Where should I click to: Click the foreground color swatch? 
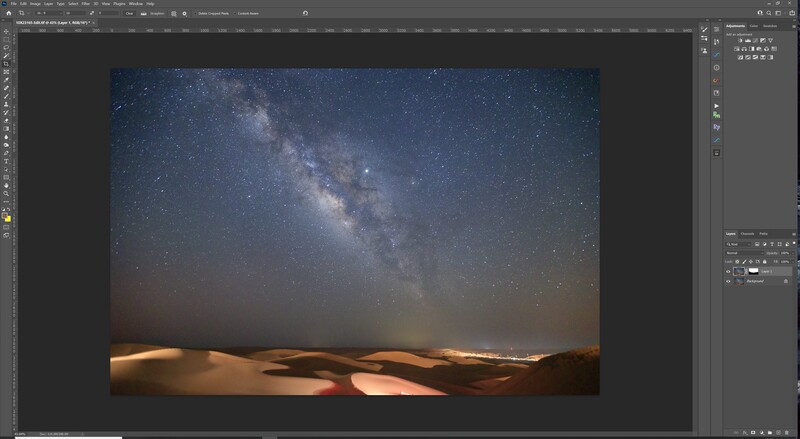[x=5, y=215]
